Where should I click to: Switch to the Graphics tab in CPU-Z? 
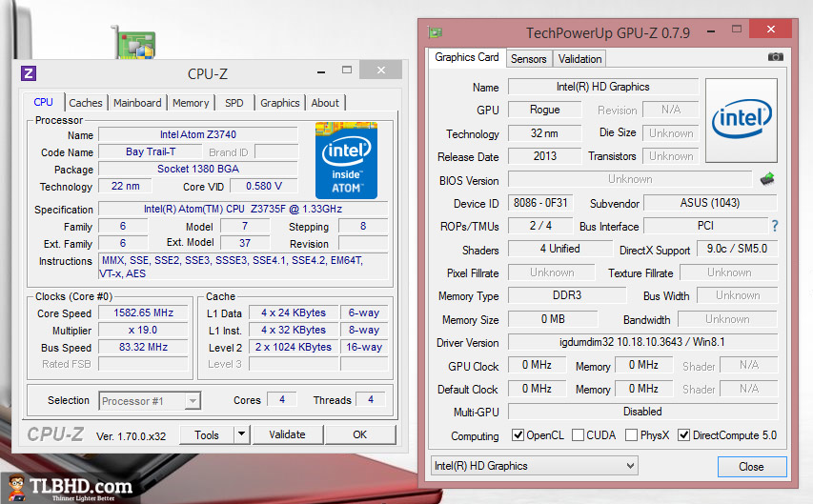tap(280, 103)
